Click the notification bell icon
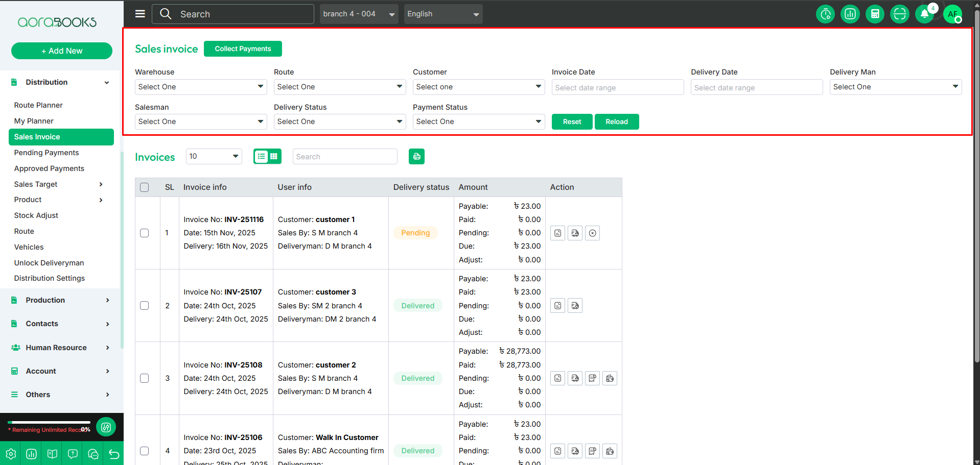Screen dimensions: 980x465 point(924,14)
